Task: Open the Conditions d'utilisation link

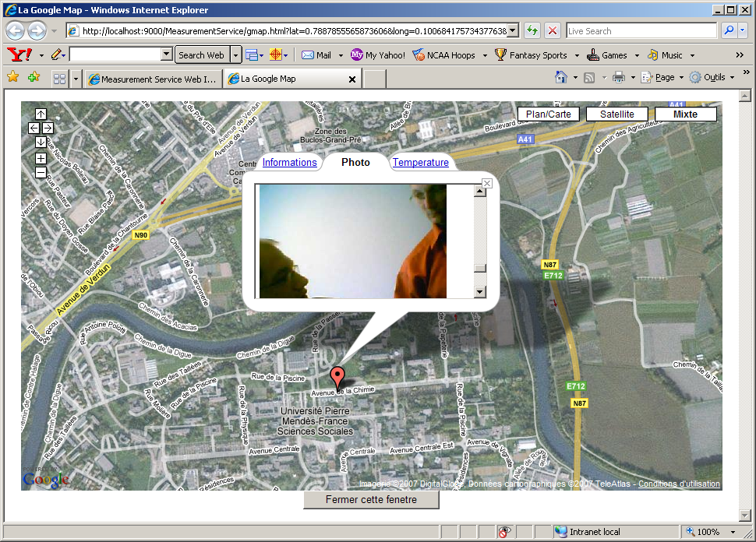Action: click(x=679, y=484)
